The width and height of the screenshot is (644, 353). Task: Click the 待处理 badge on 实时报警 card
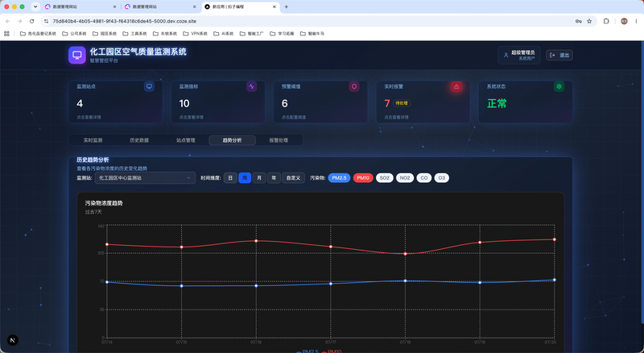(x=401, y=103)
